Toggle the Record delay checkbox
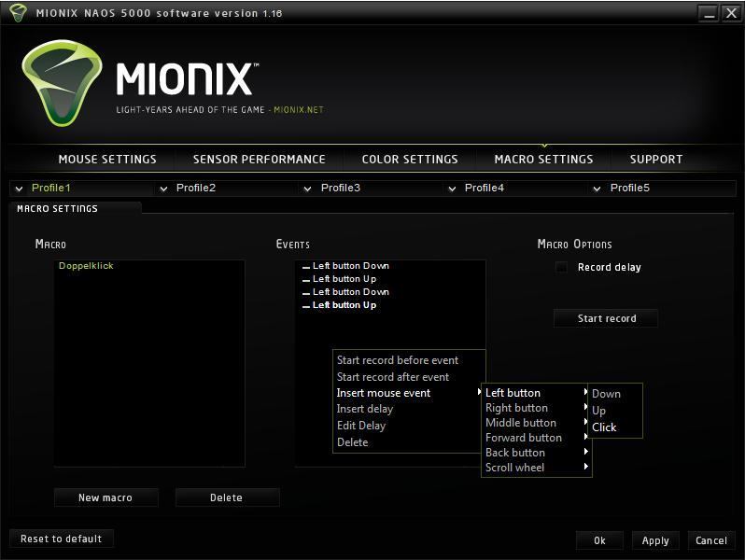 pyautogui.click(x=562, y=267)
